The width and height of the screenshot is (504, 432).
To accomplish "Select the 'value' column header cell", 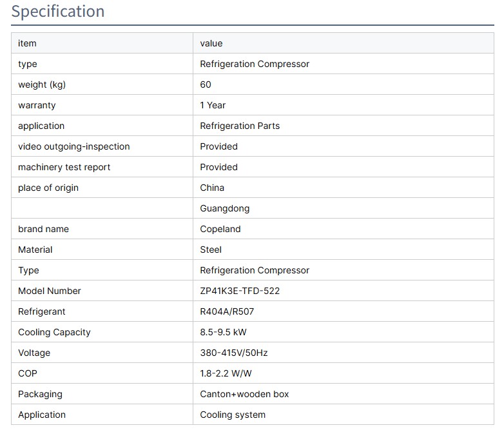I will [211, 43].
